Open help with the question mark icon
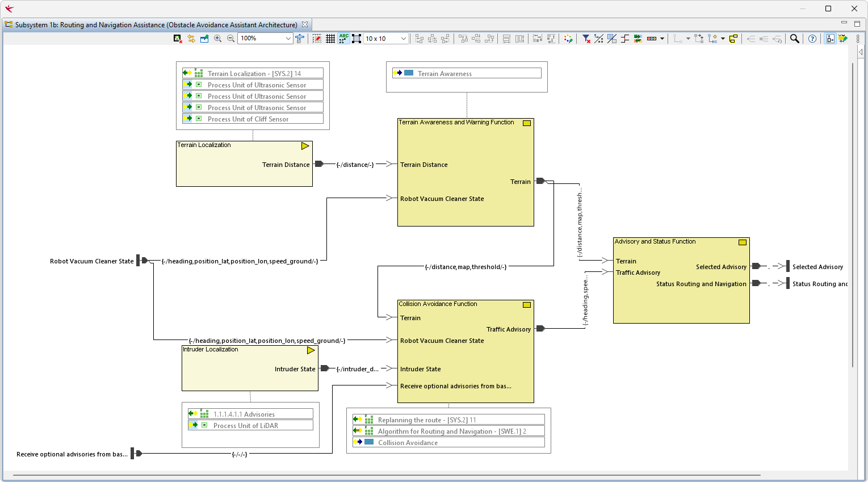Viewport: 868px width, 482px height. [x=812, y=39]
